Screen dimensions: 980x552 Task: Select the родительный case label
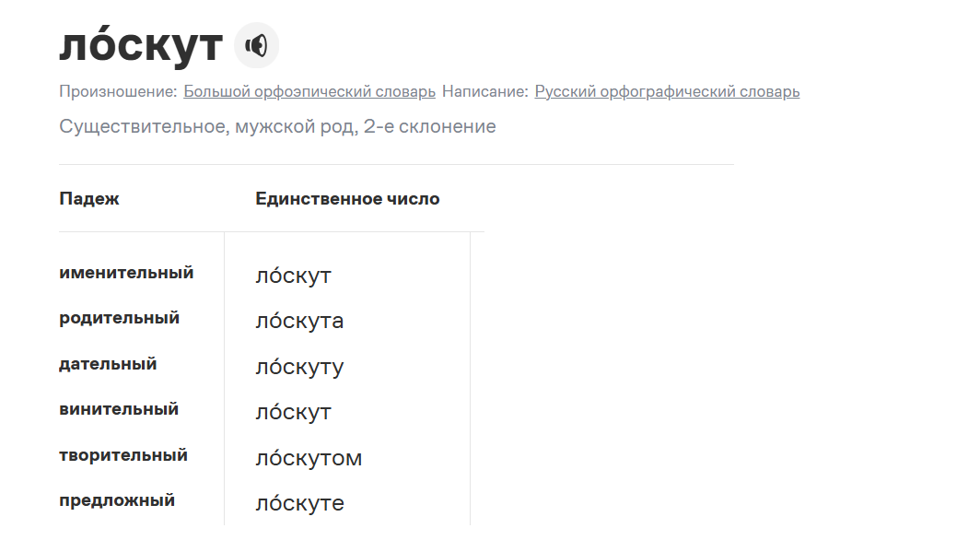(x=120, y=318)
